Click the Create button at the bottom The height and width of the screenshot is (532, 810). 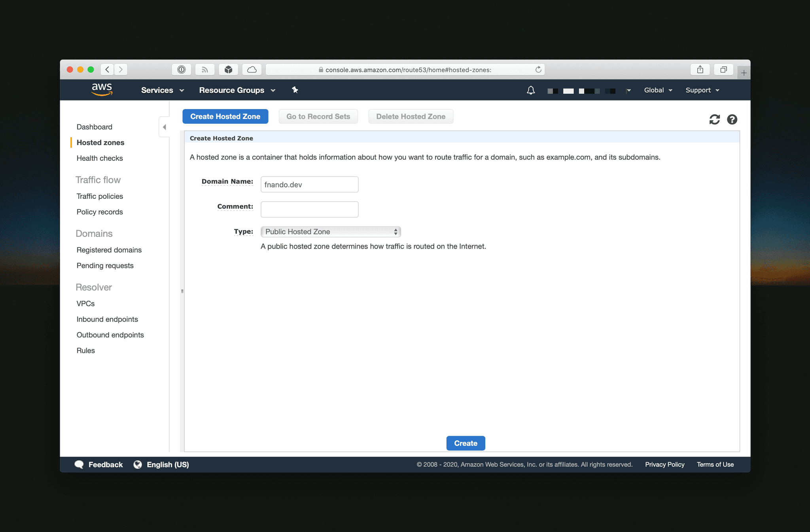click(x=466, y=443)
